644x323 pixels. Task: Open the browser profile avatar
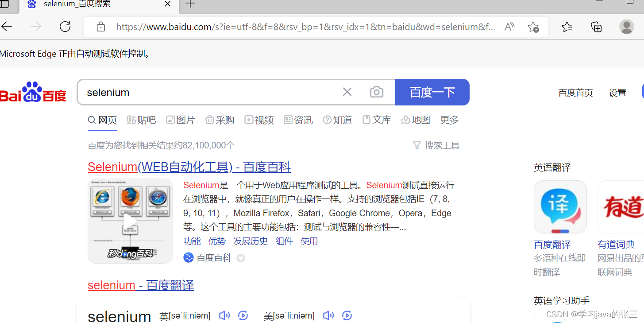click(626, 27)
